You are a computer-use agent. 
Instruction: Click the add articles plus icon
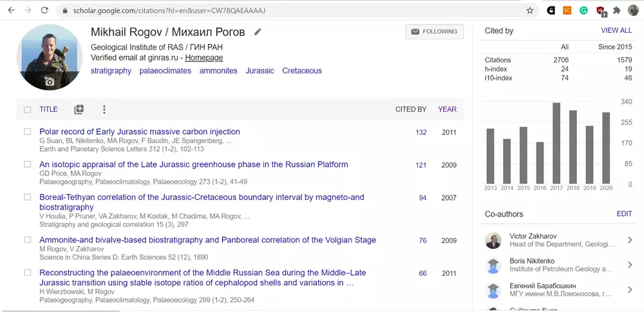79,110
